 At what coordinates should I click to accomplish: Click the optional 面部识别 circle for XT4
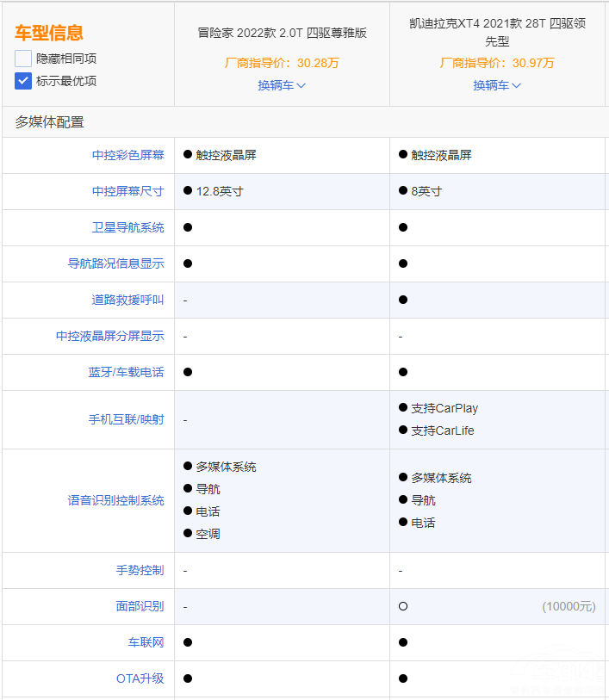403,606
